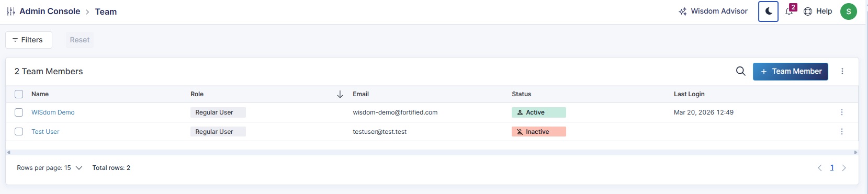
Task: Open Test User row actions menu
Action: tap(841, 132)
